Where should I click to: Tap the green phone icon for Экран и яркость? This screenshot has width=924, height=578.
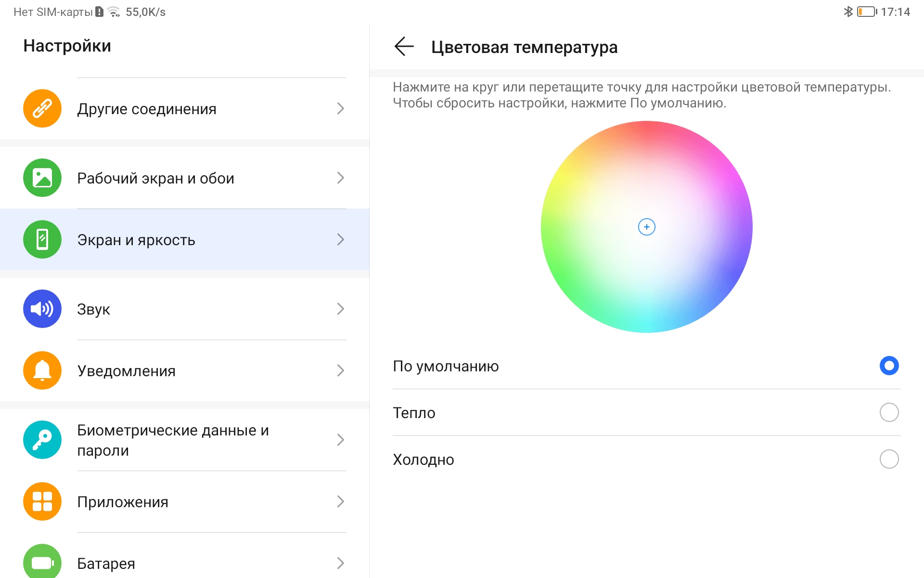[42, 239]
